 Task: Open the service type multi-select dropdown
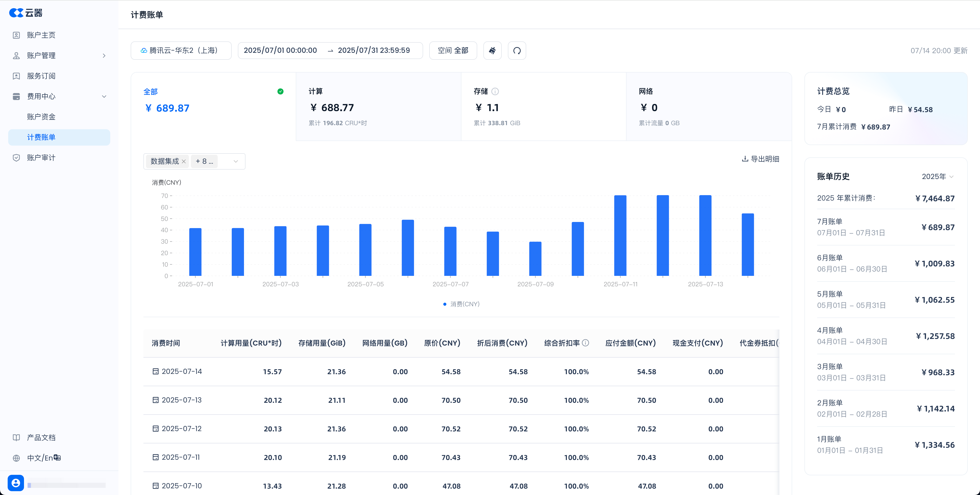click(236, 161)
